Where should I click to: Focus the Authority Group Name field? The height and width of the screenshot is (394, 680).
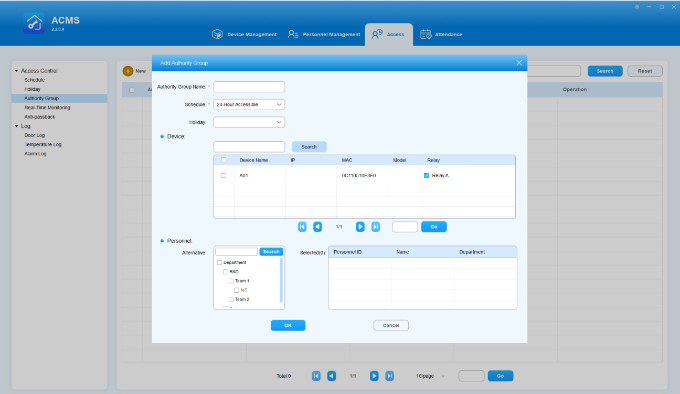click(249, 87)
